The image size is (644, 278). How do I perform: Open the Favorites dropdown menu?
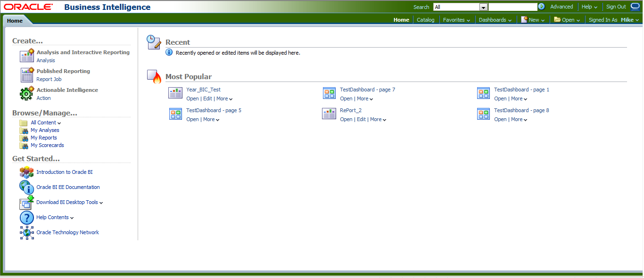click(456, 20)
